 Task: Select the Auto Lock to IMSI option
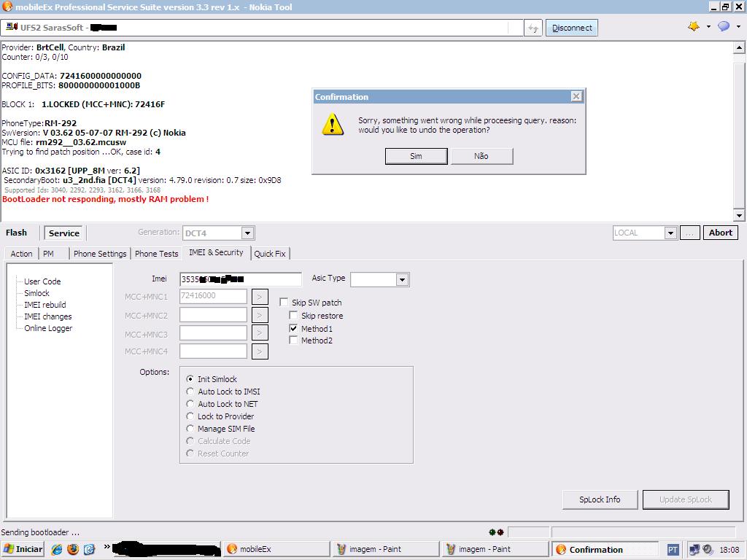point(190,392)
